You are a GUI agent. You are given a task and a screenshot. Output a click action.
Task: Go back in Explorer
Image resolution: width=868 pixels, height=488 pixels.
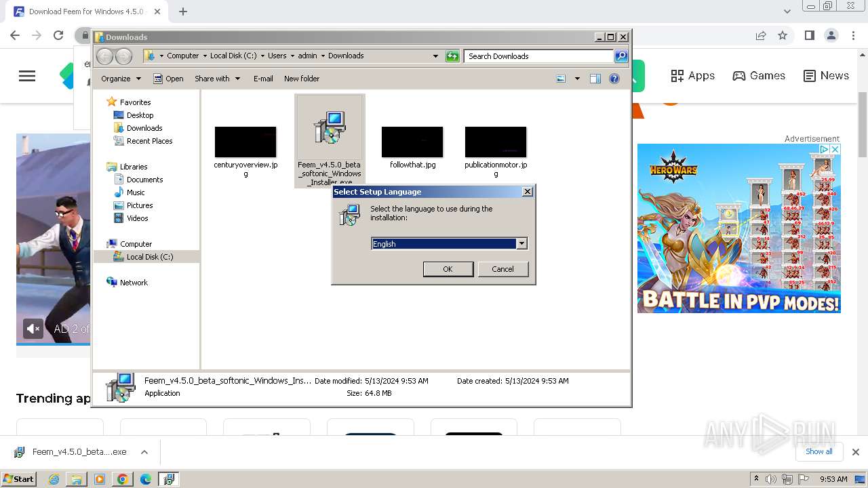(104, 56)
